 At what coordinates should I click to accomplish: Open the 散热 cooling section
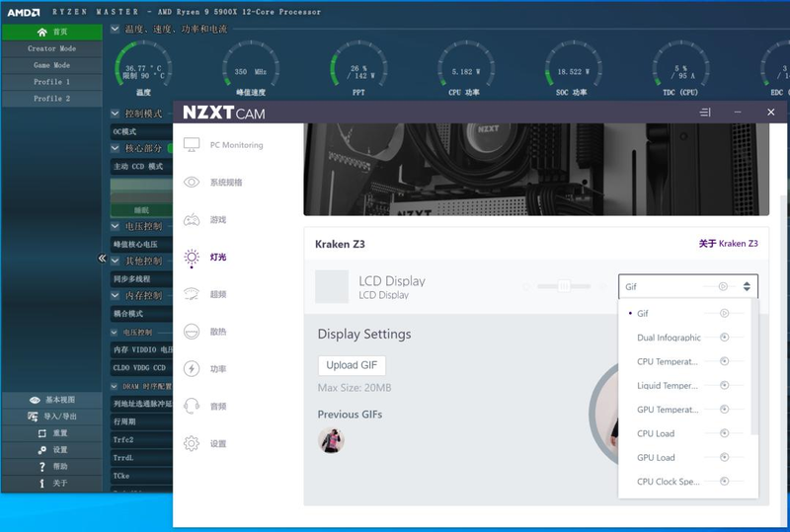[x=193, y=332]
